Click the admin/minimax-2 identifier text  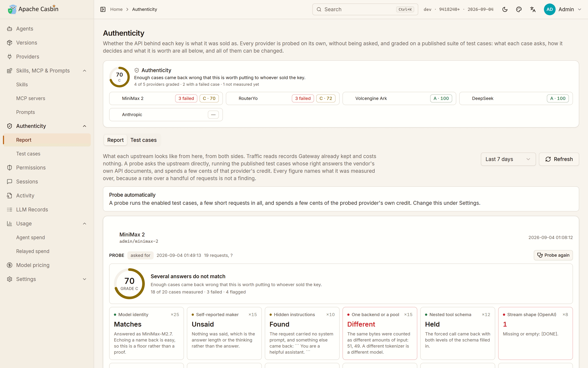click(139, 241)
